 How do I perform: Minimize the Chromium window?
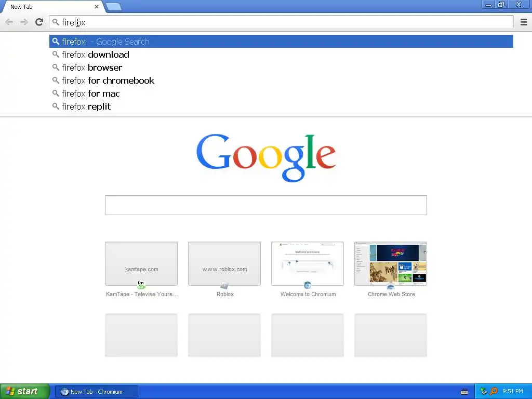point(488,5)
